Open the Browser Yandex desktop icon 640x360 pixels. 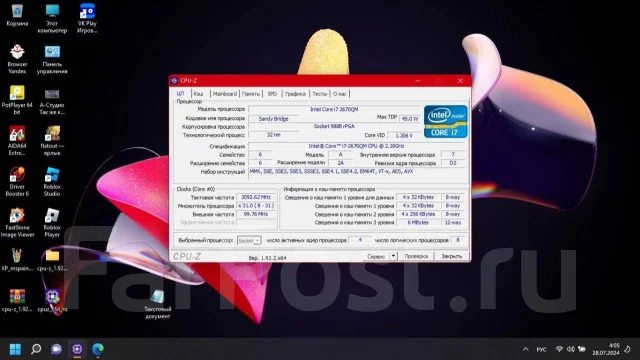[x=17, y=59]
